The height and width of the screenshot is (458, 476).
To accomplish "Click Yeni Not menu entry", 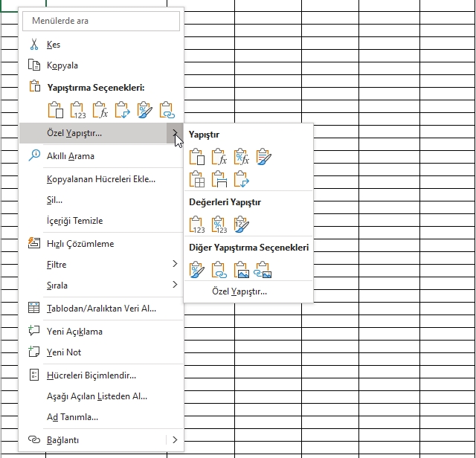I will coord(101,352).
